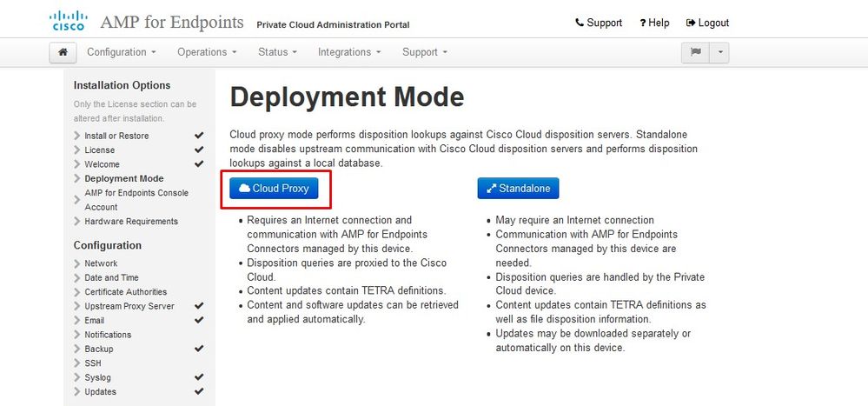Click the Support phone link in header
868x406 pixels.
click(x=599, y=23)
